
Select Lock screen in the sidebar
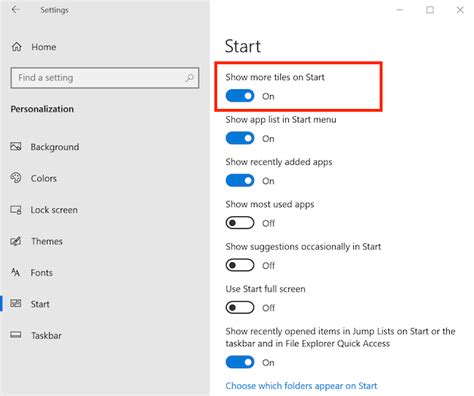coord(54,210)
